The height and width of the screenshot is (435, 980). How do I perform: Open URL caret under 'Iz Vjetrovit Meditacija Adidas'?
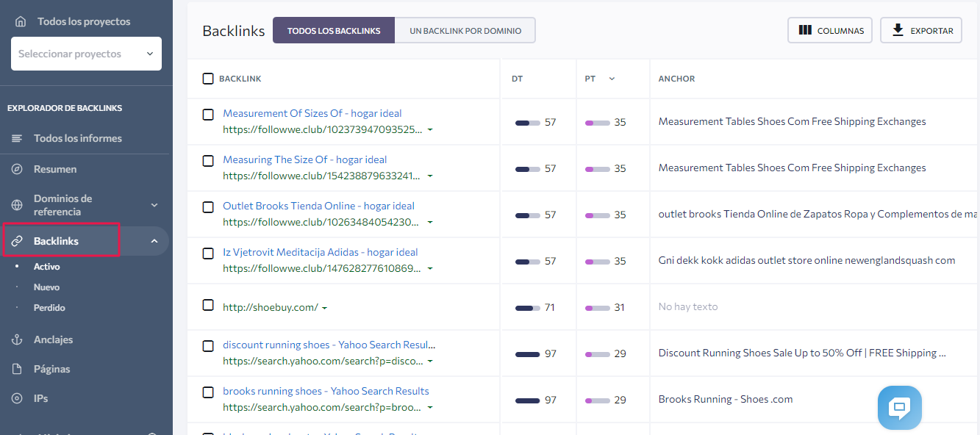(430, 269)
